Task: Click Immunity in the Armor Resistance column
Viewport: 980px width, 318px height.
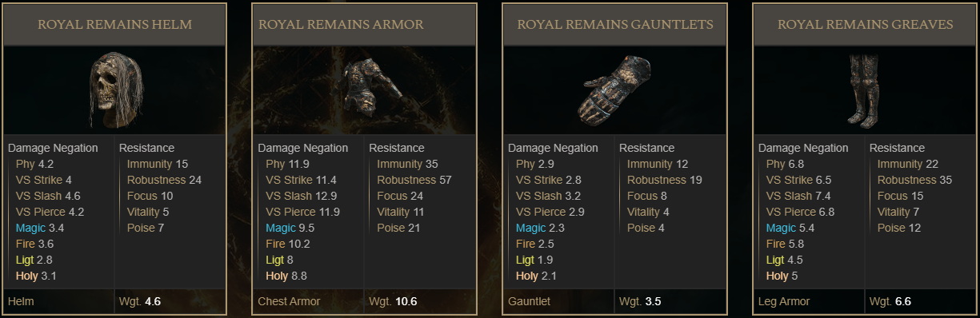Action: click(399, 164)
